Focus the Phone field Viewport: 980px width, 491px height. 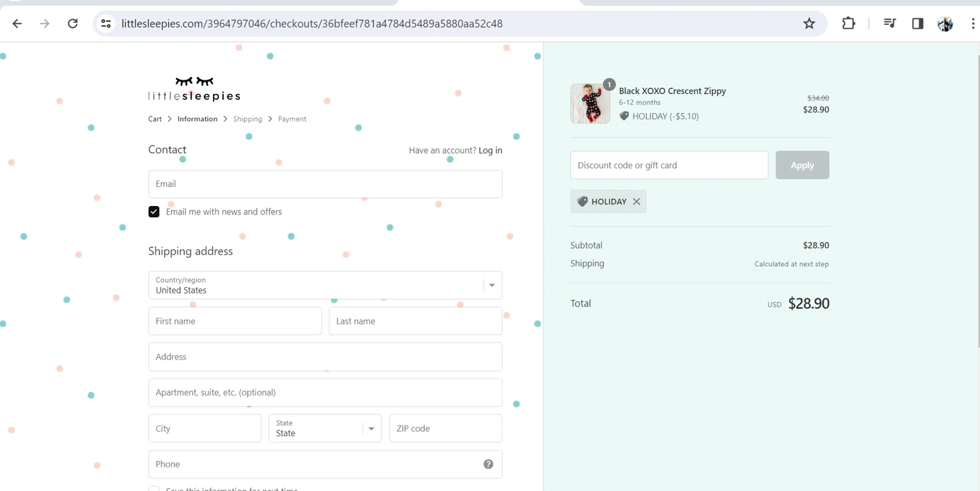coord(325,464)
